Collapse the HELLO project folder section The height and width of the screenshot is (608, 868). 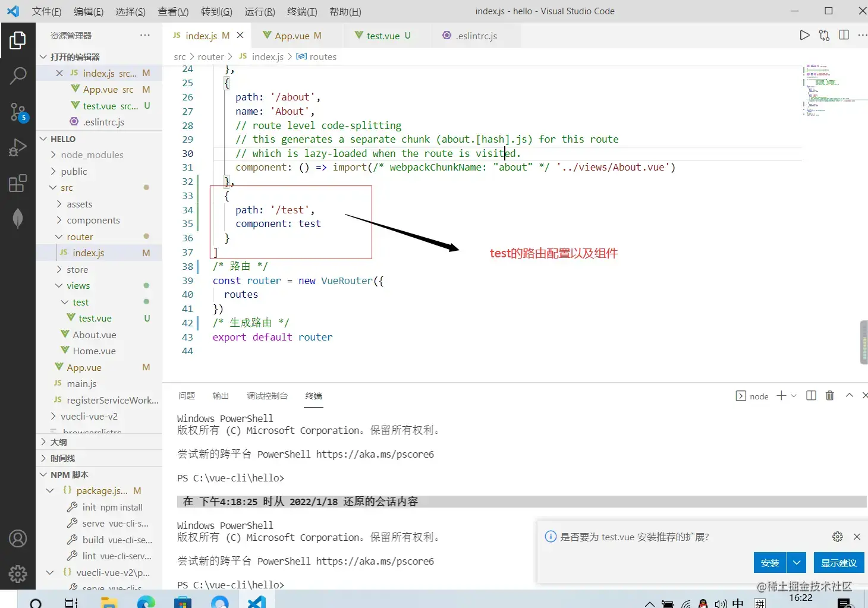[99, 139]
